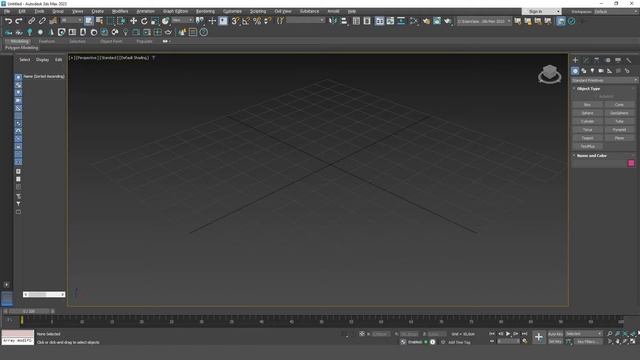Image resolution: width=640 pixels, height=360 pixels.
Task: Open the named selection sets dropdown
Action: 306,20
